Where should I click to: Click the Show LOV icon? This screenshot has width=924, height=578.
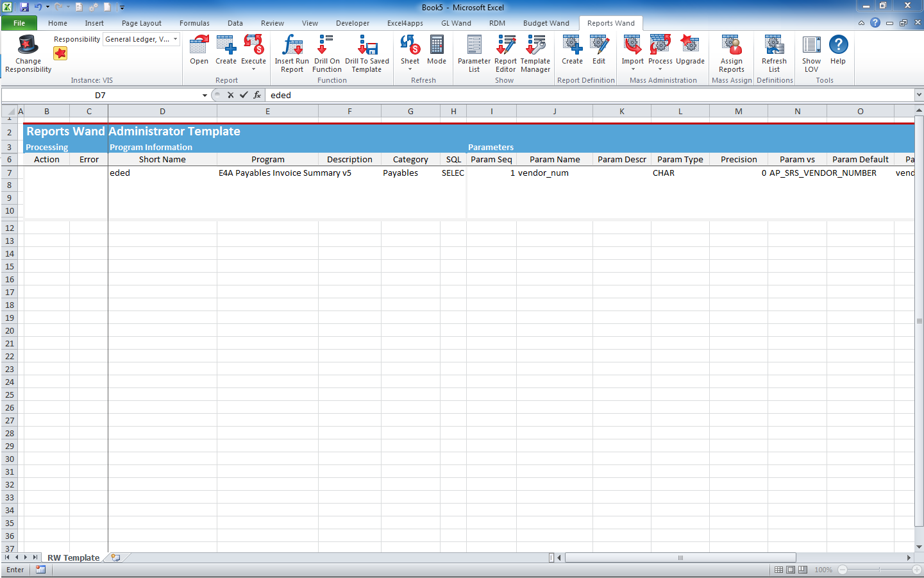click(x=811, y=45)
